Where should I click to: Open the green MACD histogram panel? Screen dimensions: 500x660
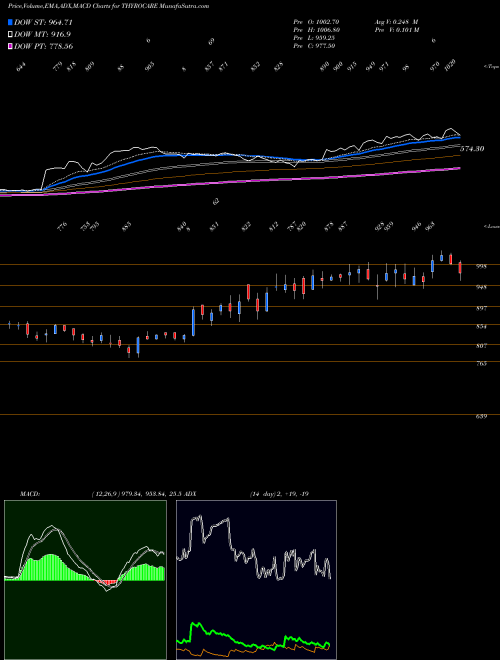[85, 580]
